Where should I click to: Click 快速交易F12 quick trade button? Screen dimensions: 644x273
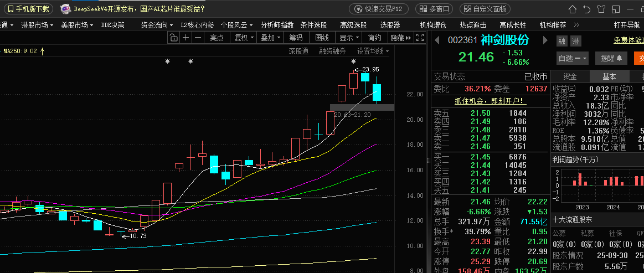[x=379, y=9]
